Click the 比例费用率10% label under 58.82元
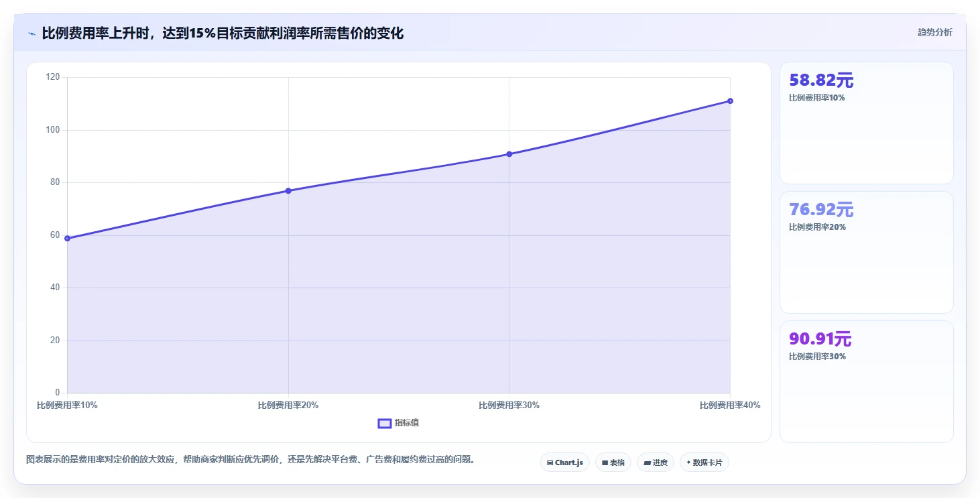 (817, 98)
